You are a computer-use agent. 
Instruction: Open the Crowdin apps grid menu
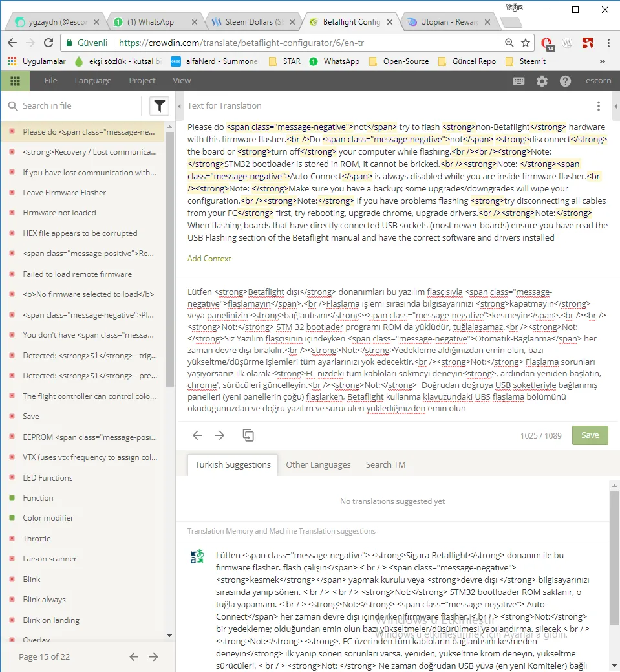point(15,81)
